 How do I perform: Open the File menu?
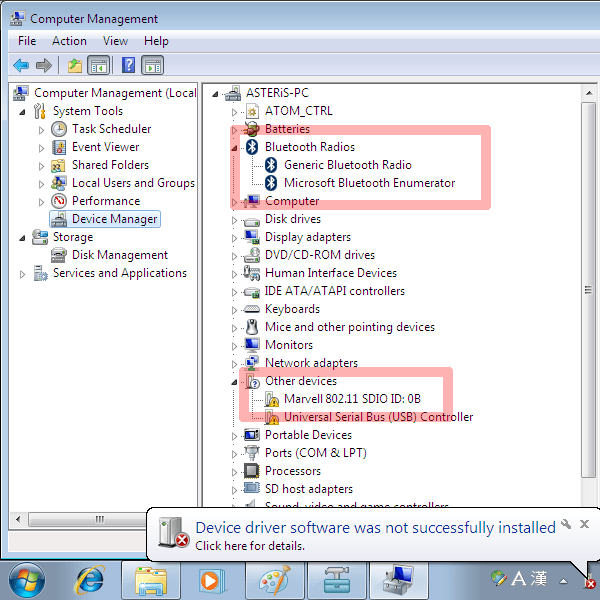(x=27, y=41)
